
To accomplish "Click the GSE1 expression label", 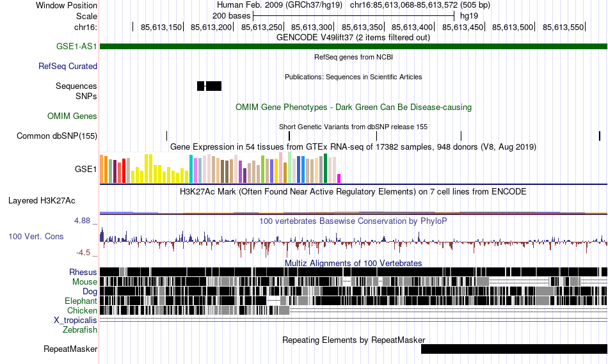I will click(x=86, y=170).
